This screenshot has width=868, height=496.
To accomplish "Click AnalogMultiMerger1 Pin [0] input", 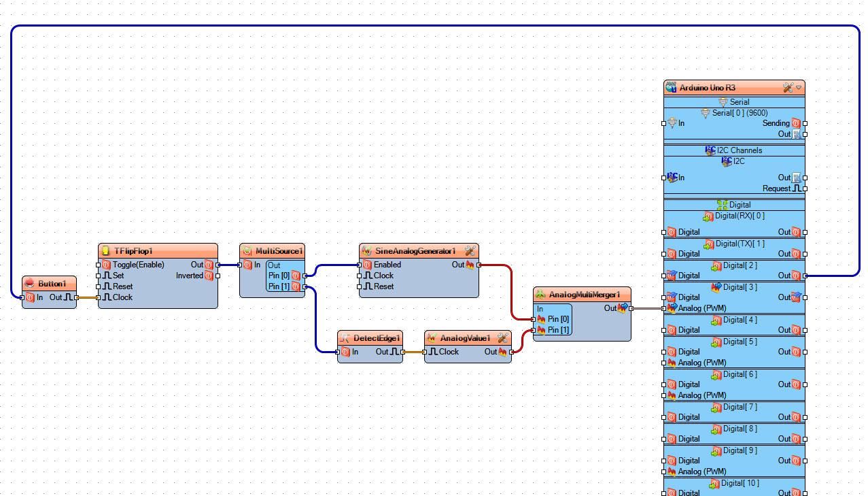I will pyautogui.click(x=534, y=319).
